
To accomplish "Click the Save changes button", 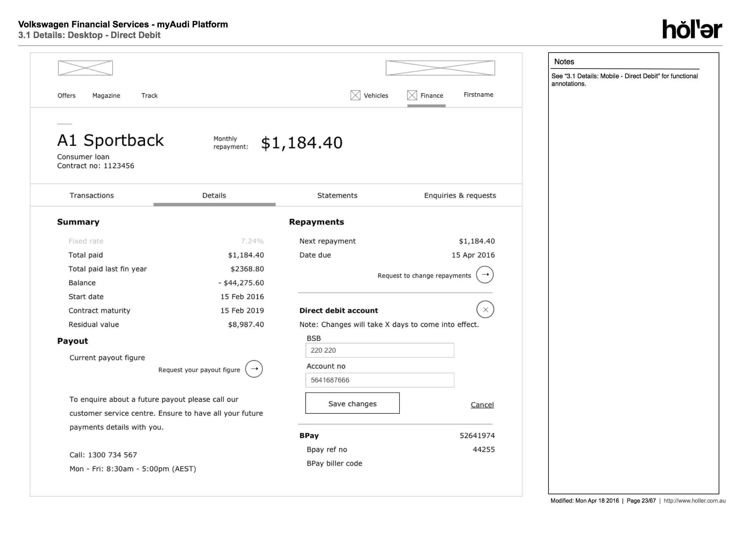I will point(352,403).
